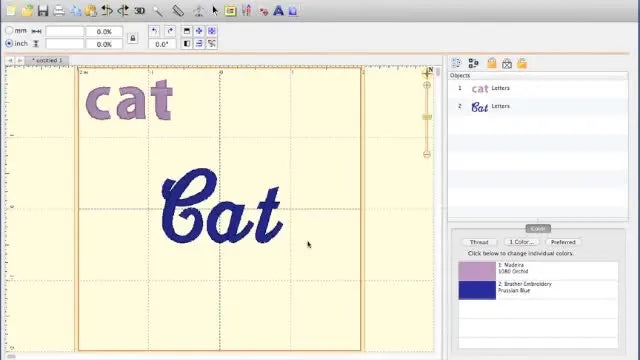Select the magnifier zoom tool

(x=158, y=11)
